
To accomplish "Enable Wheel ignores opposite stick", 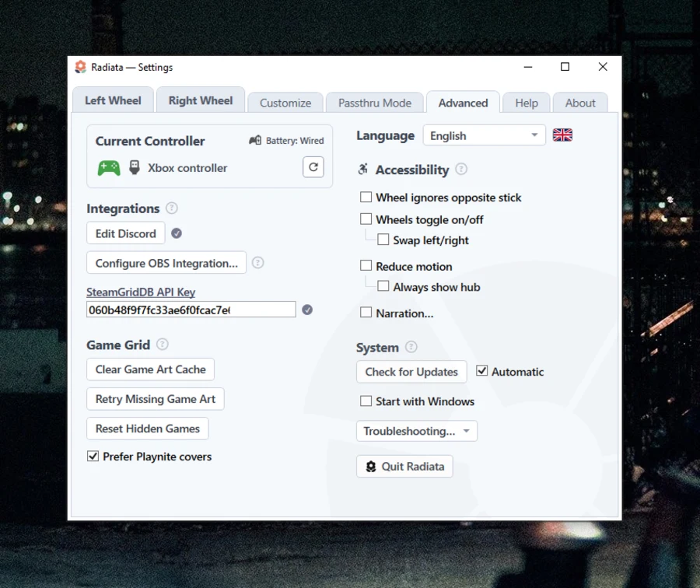I will [x=366, y=197].
